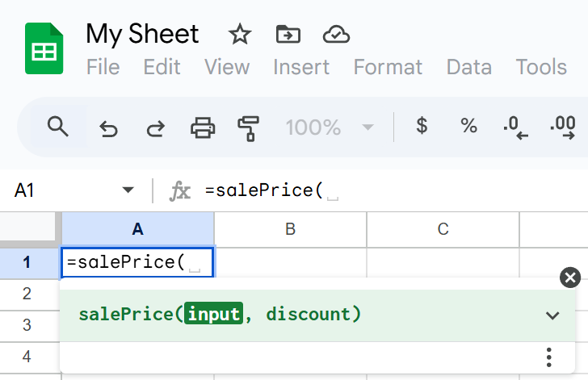Click the search menus magnifier icon

click(57, 127)
